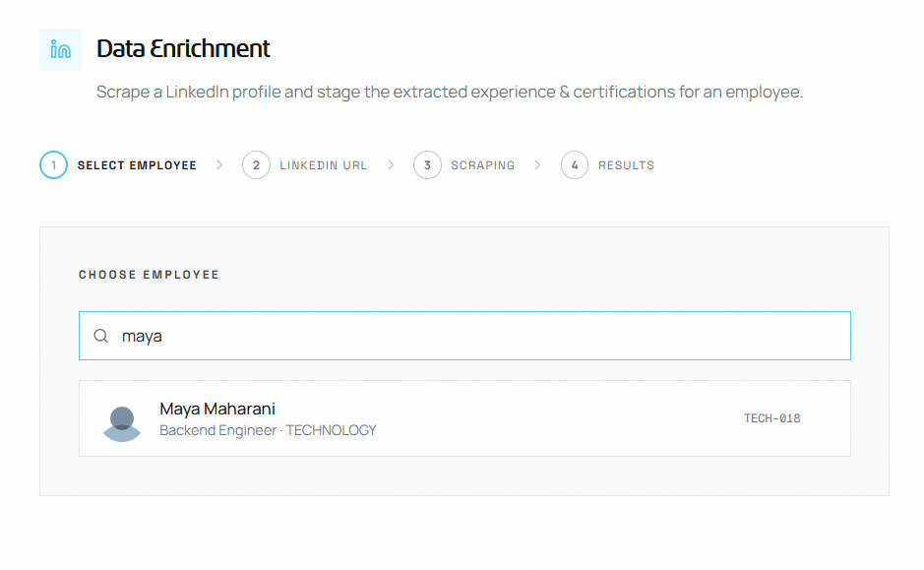Click Maya Maharani's avatar icon

click(x=122, y=424)
